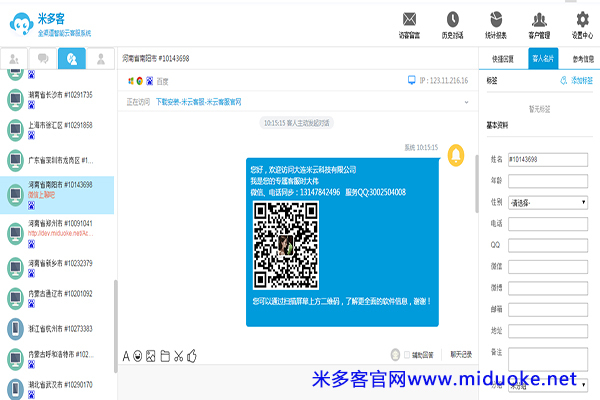This screenshot has width=600, height=400.
Task: Click the robot assistant avatar icon
Action: (x=395, y=355)
